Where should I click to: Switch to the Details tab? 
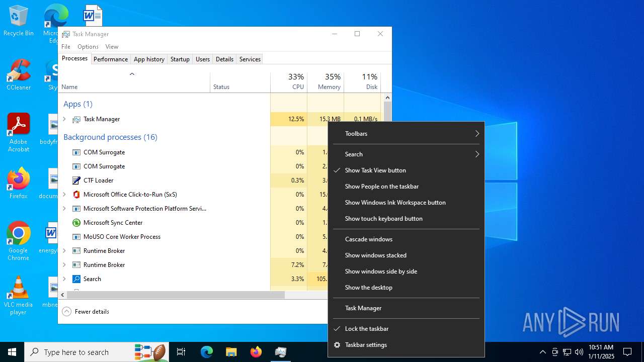[224, 59]
